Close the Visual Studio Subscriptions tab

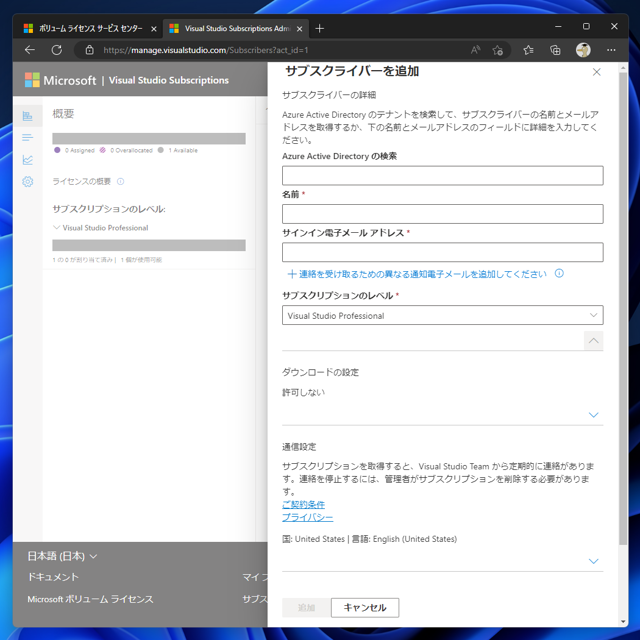299,29
